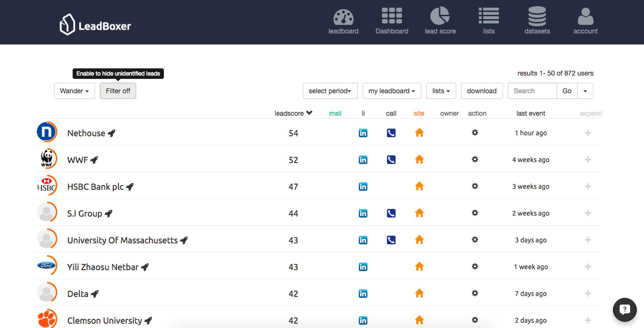Call WWF using phone icon

[x=391, y=160]
